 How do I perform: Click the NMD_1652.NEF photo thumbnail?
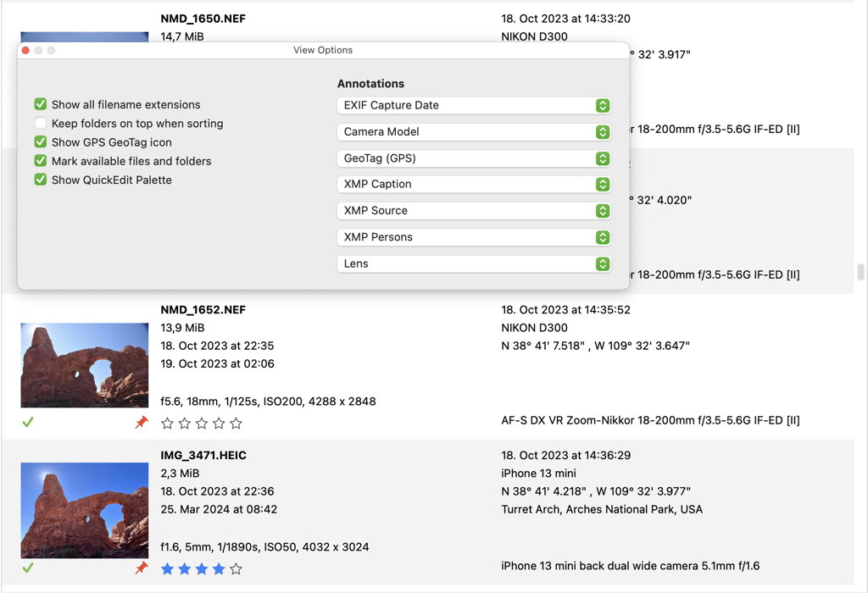tap(84, 364)
